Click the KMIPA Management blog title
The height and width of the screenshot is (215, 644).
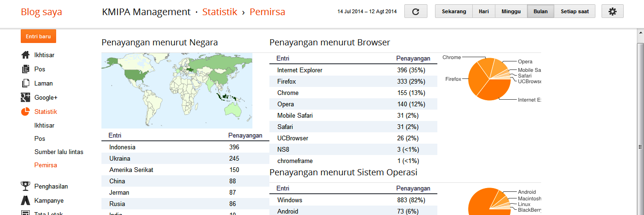(146, 12)
